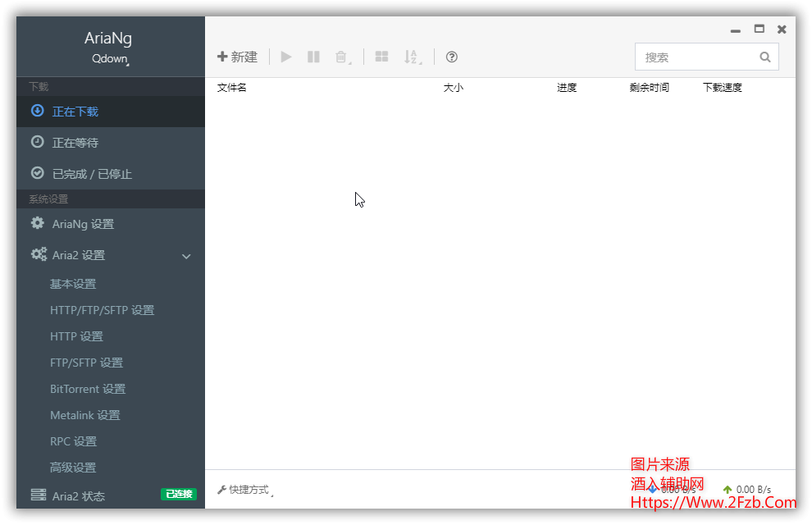Open 基本设置 under Aria2 settings
Viewport: 812px width, 525px height.
point(71,283)
